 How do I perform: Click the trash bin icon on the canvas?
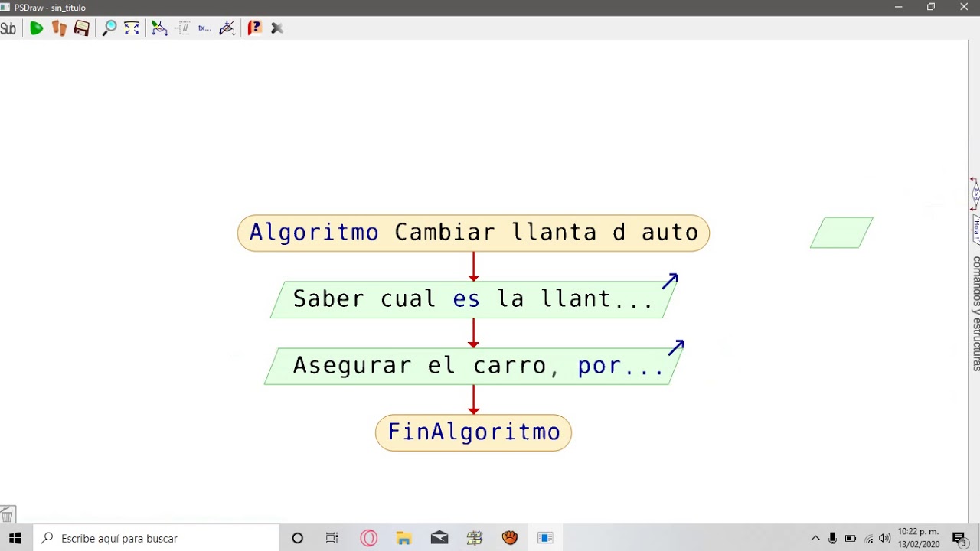click(7, 515)
